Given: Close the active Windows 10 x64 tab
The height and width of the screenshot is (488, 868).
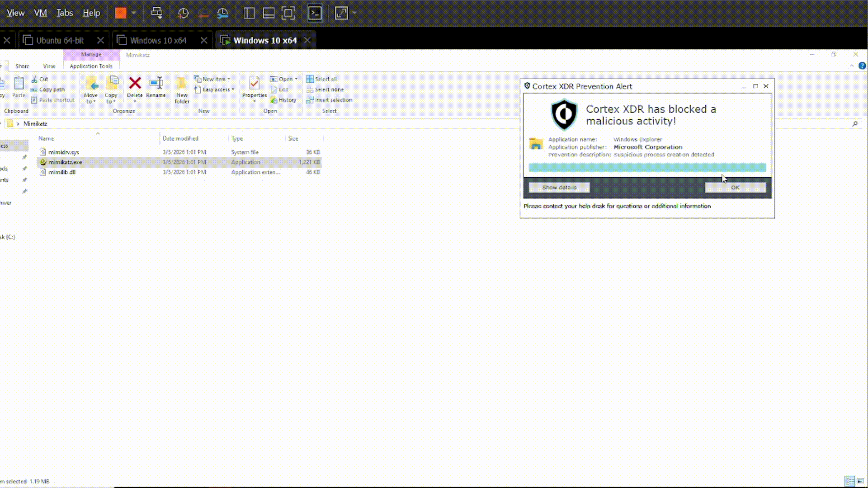Looking at the screenshot, I should [307, 40].
